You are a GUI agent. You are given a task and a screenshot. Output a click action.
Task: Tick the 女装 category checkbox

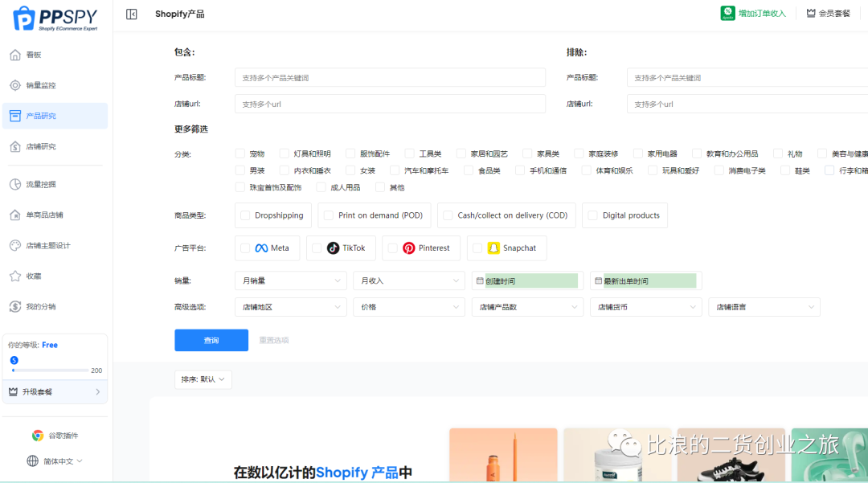[x=350, y=170]
